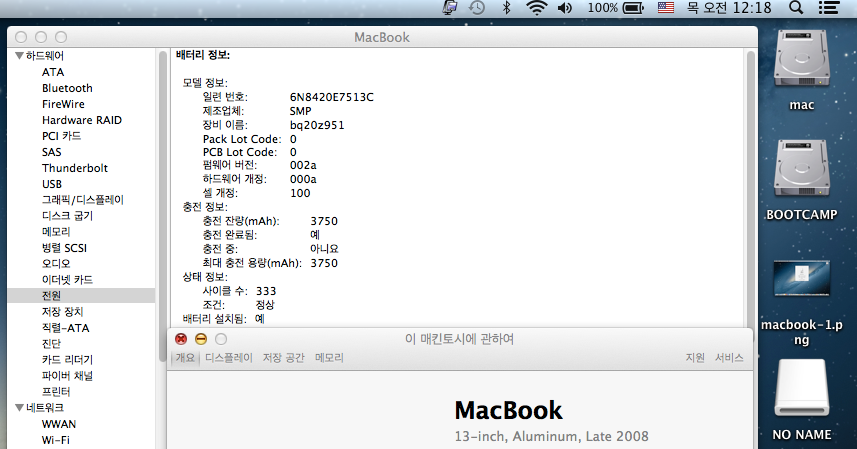Click the Wi-Fi status icon
857x449 pixels.
[x=537, y=8]
